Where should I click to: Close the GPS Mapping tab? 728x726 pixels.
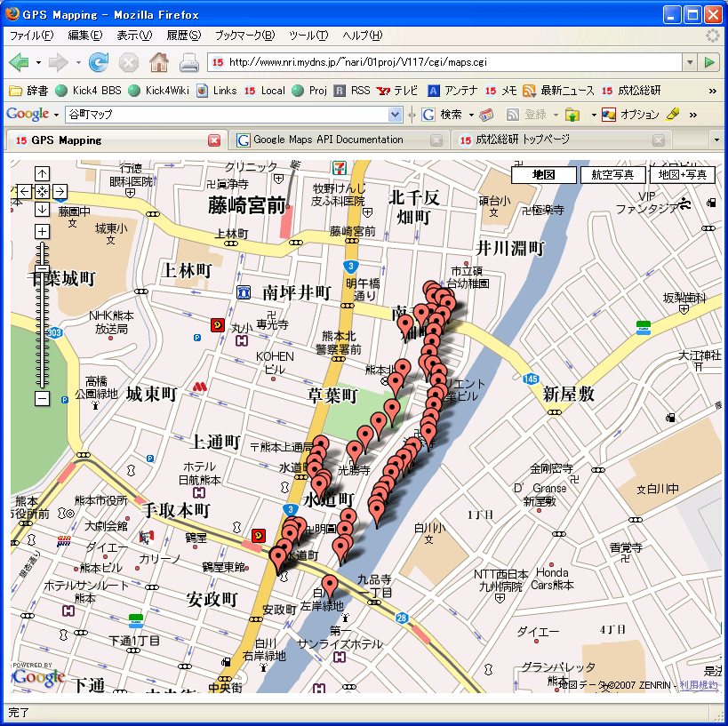tap(214, 140)
